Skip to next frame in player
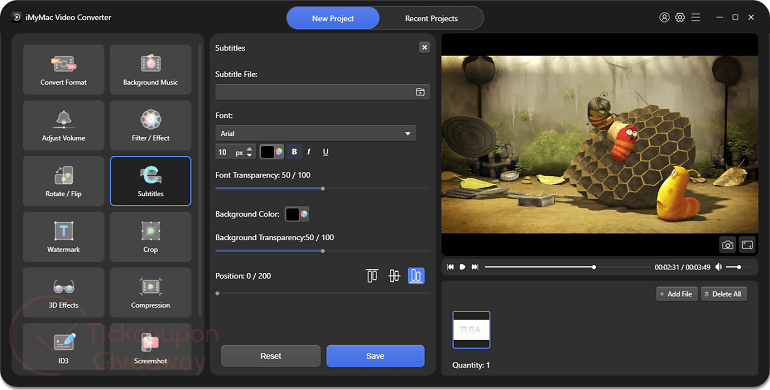Screen dimensions: 770x390 474,267
